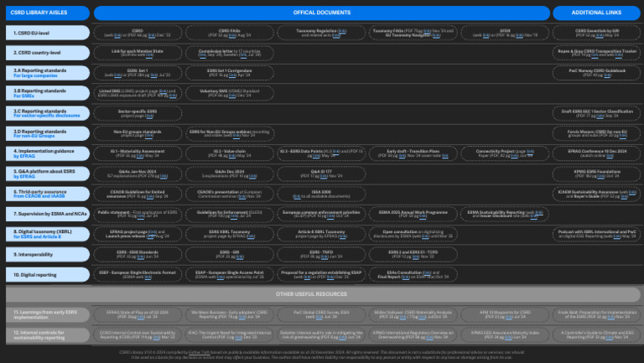Screen dimensions: 644x363
Task: Open Voluntary SME (VSME) Standard card
Action: 230,93
